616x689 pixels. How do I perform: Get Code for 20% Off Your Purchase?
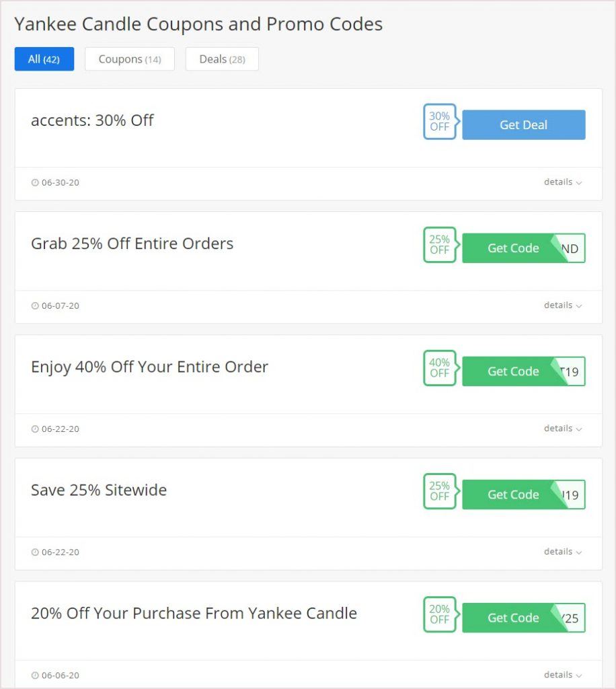tap(514, 618)
